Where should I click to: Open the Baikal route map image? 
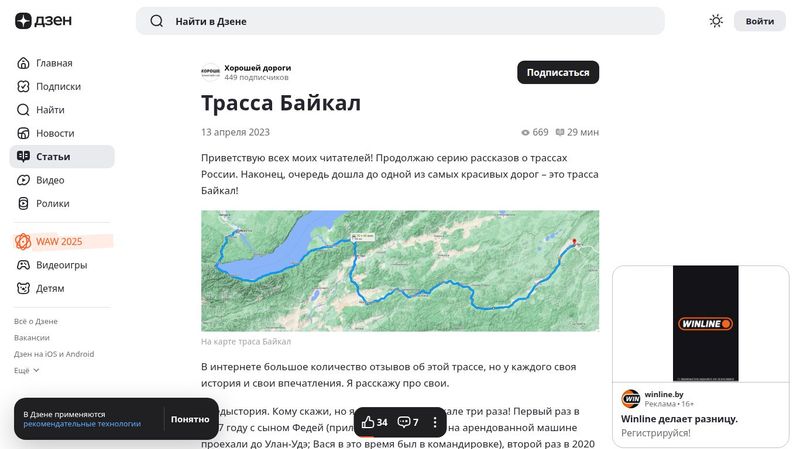[x=400, y=270]
